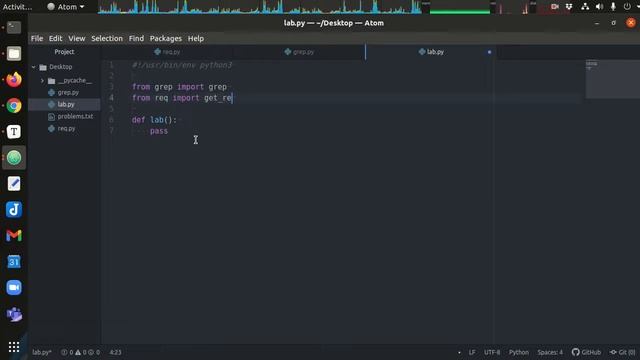Click the Dropbox icon in top bar
Screen dimensions: 640x360
[x=569, y=7]
